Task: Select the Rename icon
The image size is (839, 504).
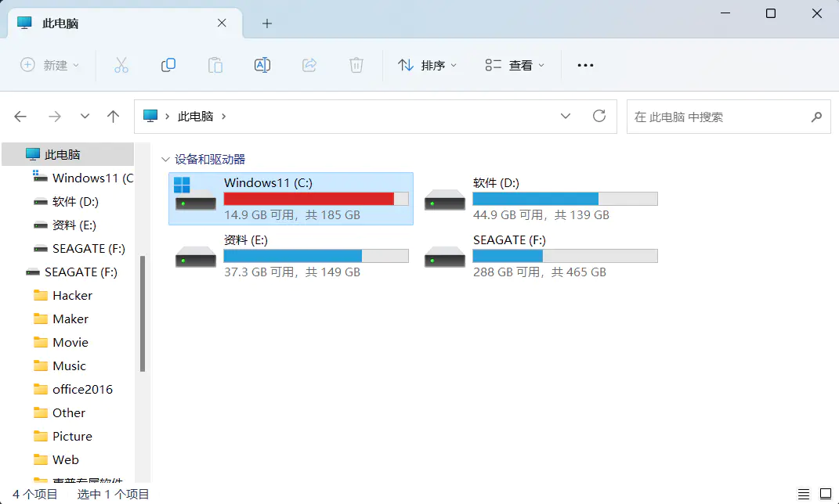Action: [262, 65]
